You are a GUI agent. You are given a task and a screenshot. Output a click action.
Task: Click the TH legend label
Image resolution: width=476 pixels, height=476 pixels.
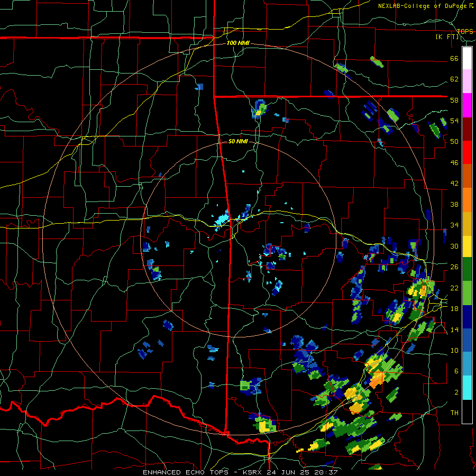(454, 413)
